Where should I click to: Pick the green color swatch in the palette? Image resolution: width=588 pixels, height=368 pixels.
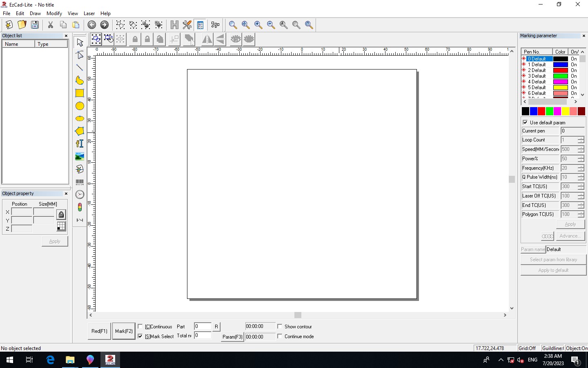pyautogui.click(x=550, y=111)
